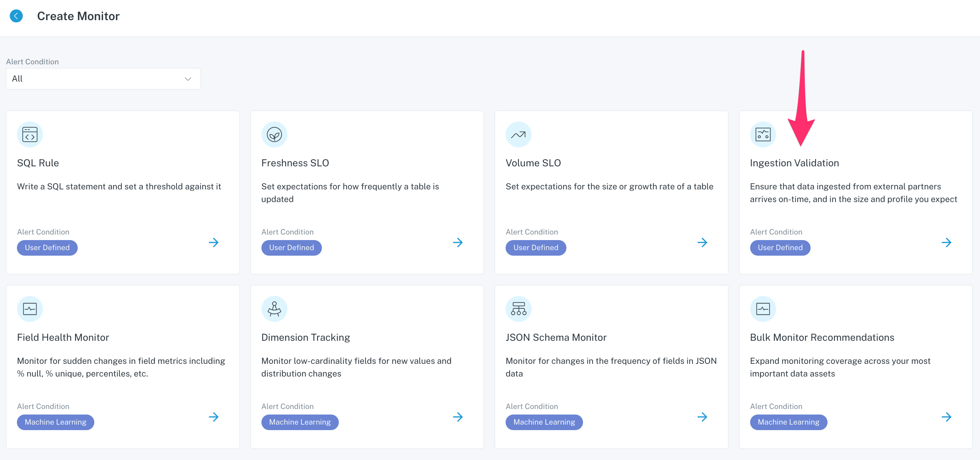Click 'Expand monitoring coverage' description text
This screenshot has width=980, height=460.
[x=840, y=367]
